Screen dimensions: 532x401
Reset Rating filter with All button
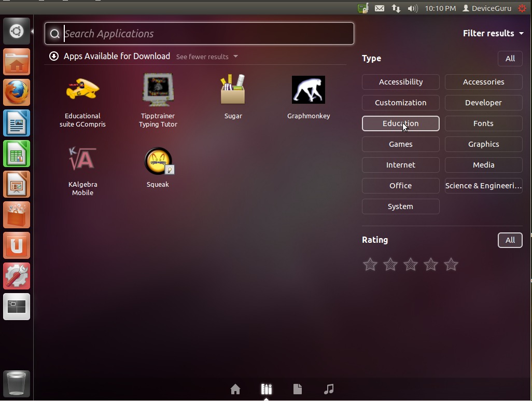[x=510, y=240]
